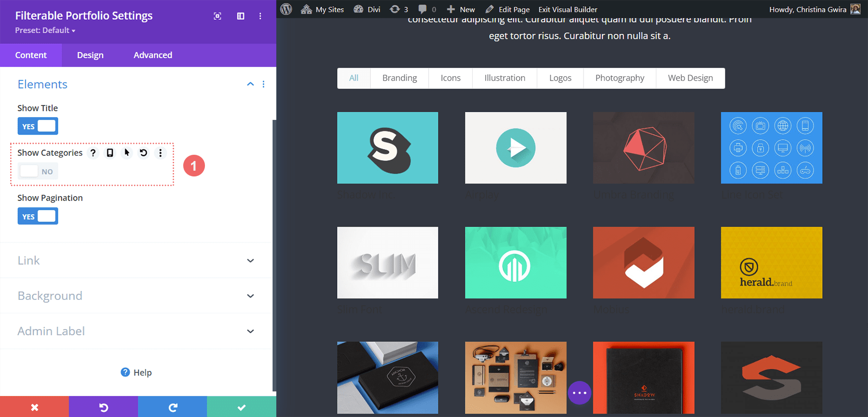Image resolution: width=868 pixels, height=417 pixels.
Task: Discard changes with the red X button
Action: (x=34, y=407)
